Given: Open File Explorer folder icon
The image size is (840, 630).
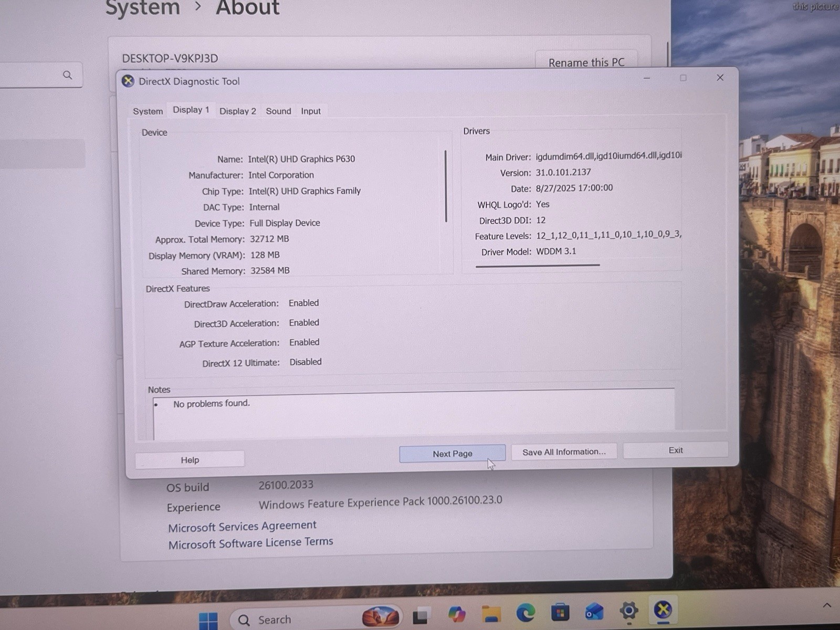Looking at the screenshot, I should [491, 613].
